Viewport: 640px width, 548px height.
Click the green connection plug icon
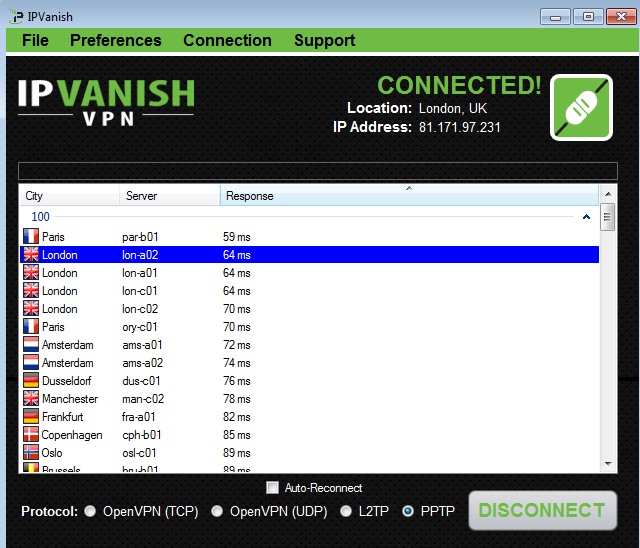click(x=581, y=107)
